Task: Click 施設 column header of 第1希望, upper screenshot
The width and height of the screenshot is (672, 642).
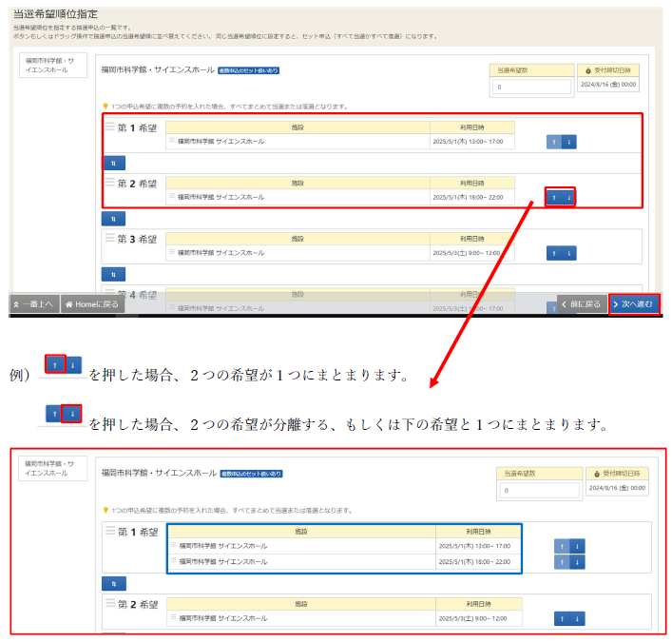Action: tap(298, 127)
